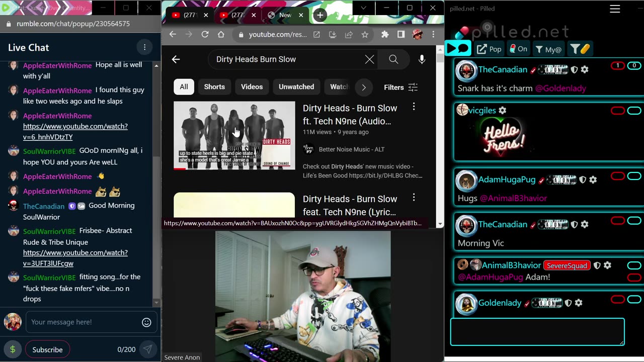Viewport: 644px width, 362px height.
Task: Click the shield icon on TheCanadian's Snark message
Action: [x=574, y=70]
